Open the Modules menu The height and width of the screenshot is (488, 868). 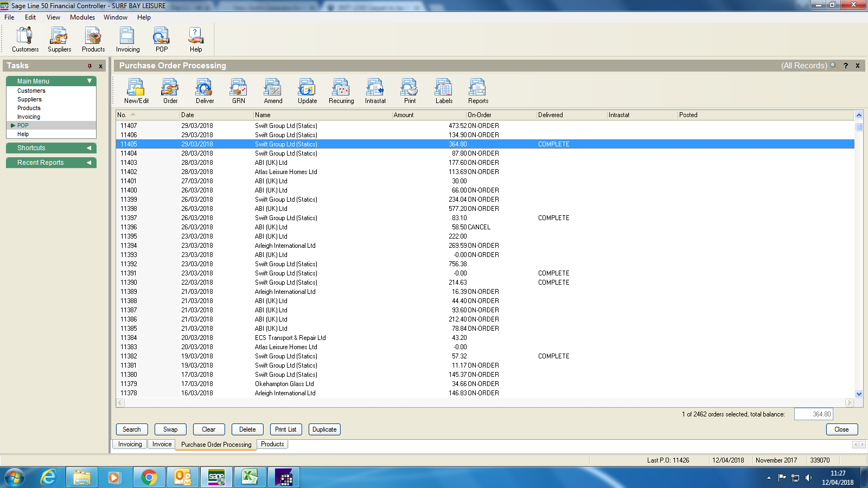click(82, 17)
